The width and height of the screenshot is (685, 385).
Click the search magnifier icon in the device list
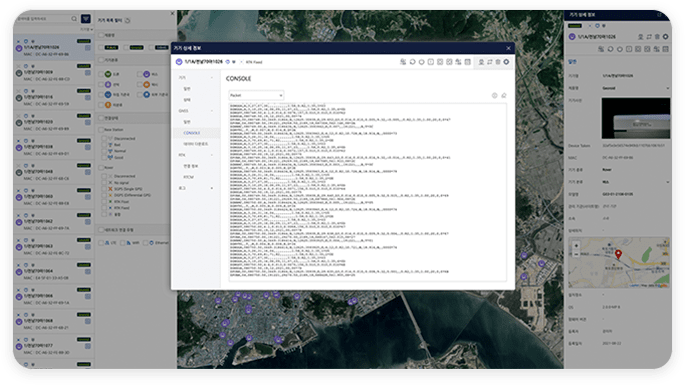coord(74,19)
